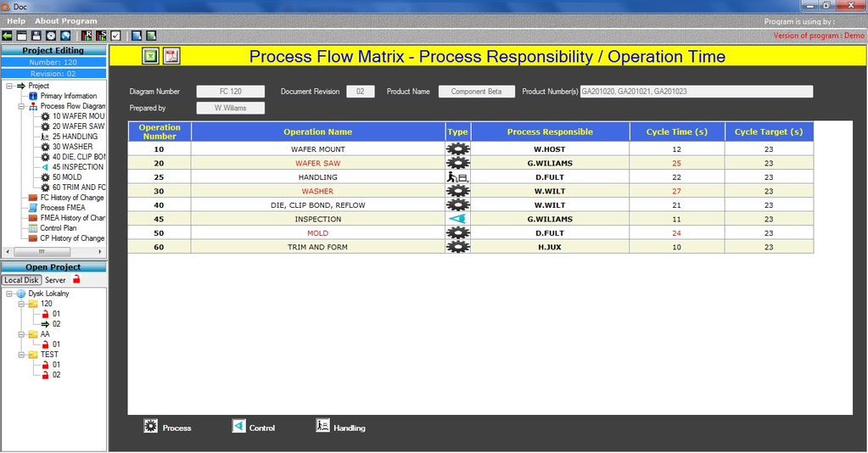
Task: Click the green document toolbar icon
Action: (150, 36)
